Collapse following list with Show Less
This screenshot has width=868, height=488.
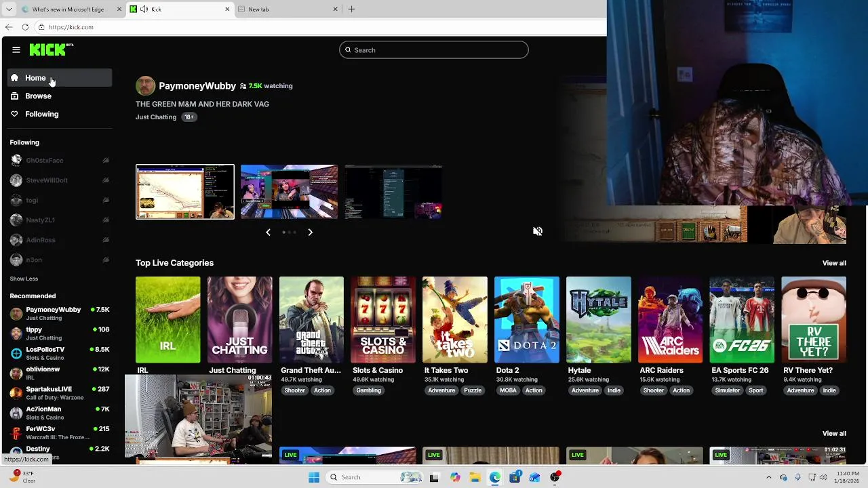[x=24, y=279]
